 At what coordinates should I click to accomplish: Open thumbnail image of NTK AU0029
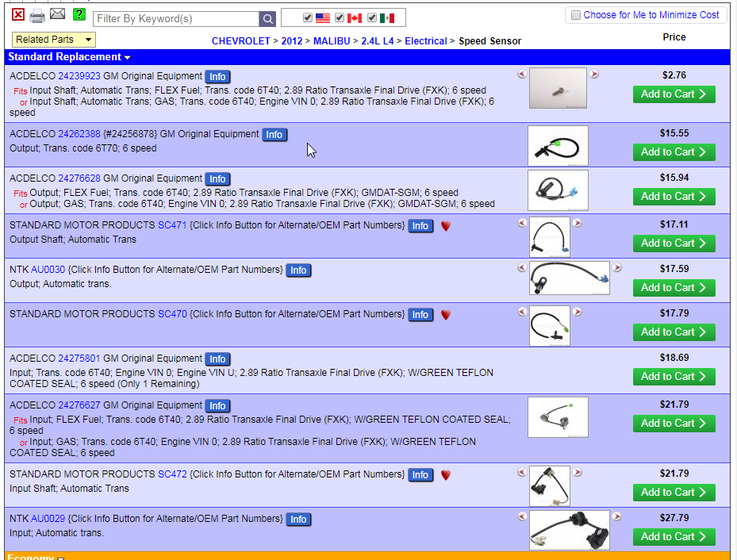[x=569, y=530]
